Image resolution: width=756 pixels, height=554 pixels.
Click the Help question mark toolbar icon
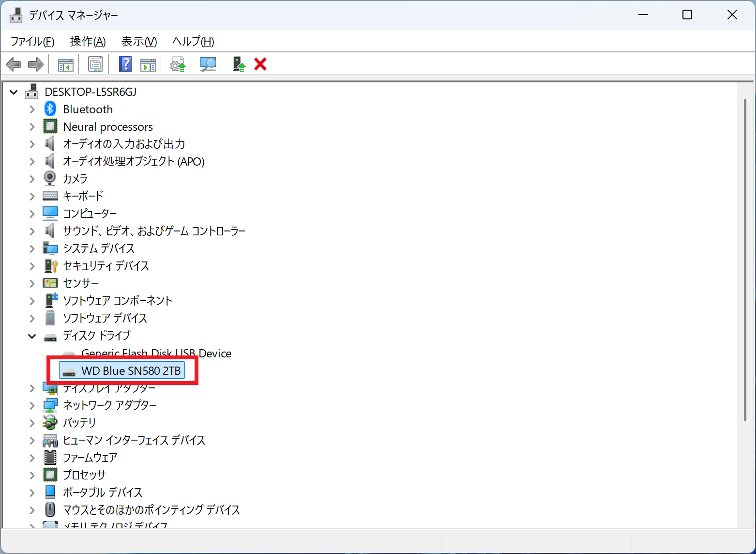(x=125, y=64)
